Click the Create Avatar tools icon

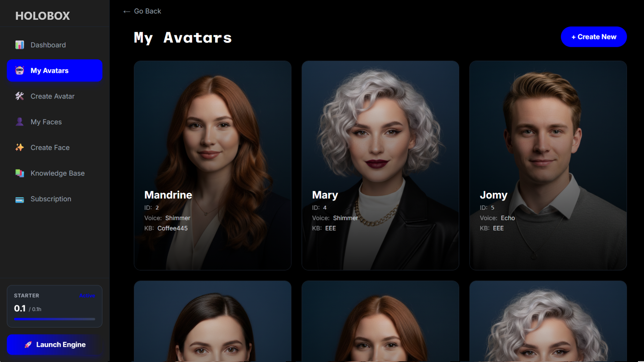tap(19, 96)
